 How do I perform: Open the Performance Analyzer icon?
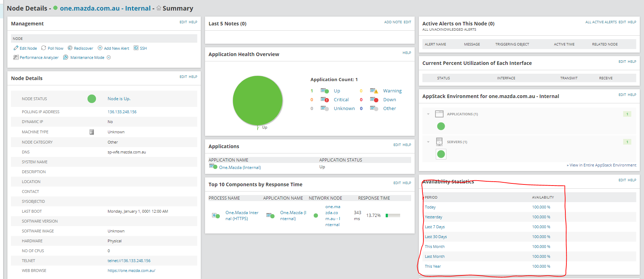(x=16, y=57)
